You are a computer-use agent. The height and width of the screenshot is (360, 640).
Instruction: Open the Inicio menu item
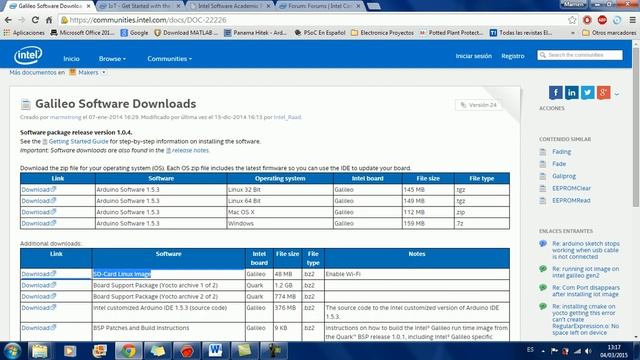pos(71,59)
